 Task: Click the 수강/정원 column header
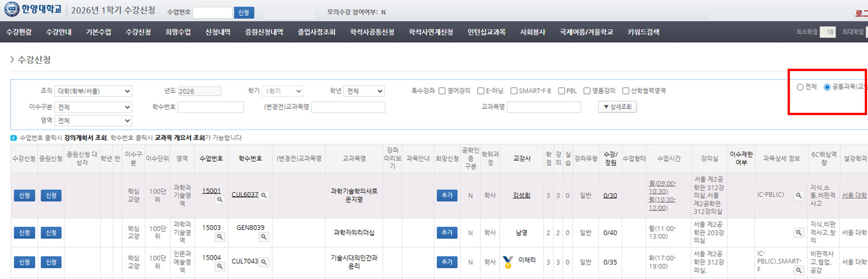pyautogui.click(x=611, y=158)
